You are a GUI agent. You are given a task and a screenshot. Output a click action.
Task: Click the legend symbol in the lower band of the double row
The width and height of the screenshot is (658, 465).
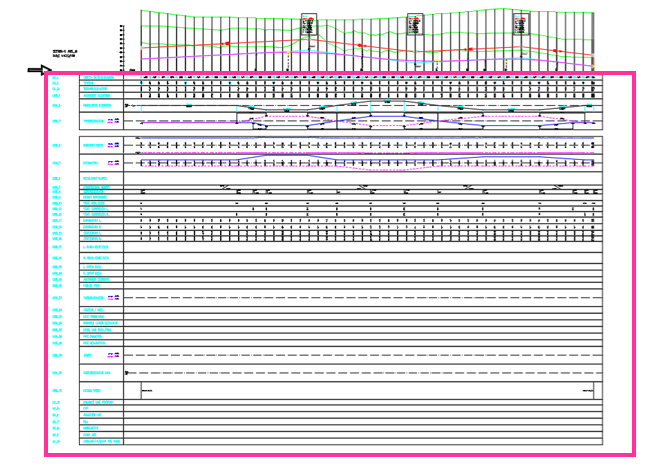[x=113, y=162]
